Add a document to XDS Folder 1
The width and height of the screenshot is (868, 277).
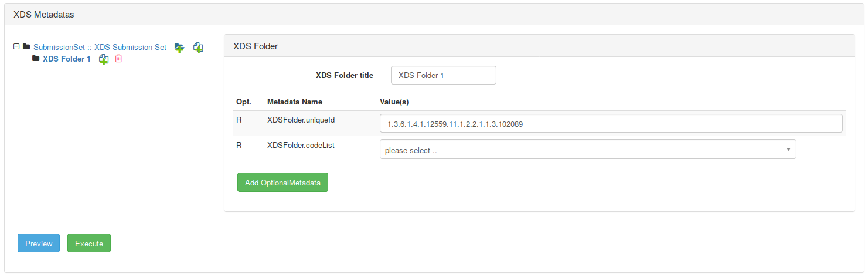click(x=104, y=59)
